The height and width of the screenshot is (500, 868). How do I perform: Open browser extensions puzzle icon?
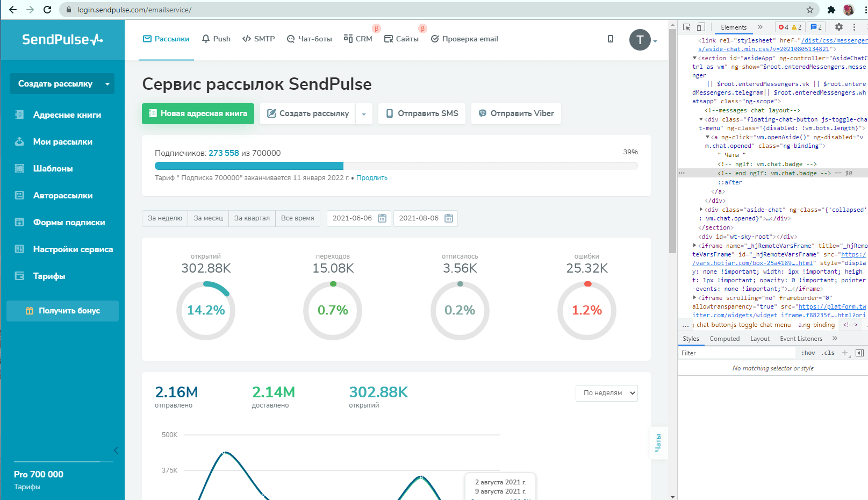point(831,10)
